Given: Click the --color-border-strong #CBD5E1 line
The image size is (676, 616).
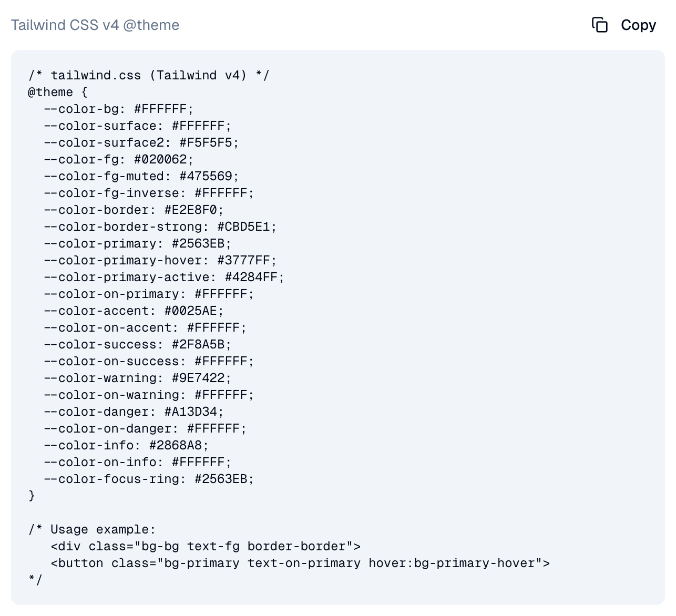Looking at the screenshot, I should pos(160,227).
